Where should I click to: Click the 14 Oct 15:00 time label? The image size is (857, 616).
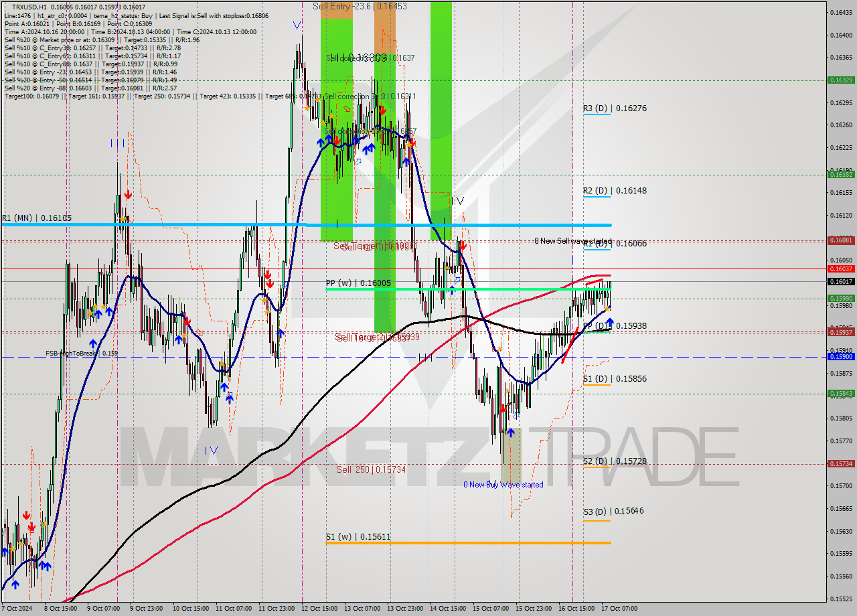coord(448,609)
